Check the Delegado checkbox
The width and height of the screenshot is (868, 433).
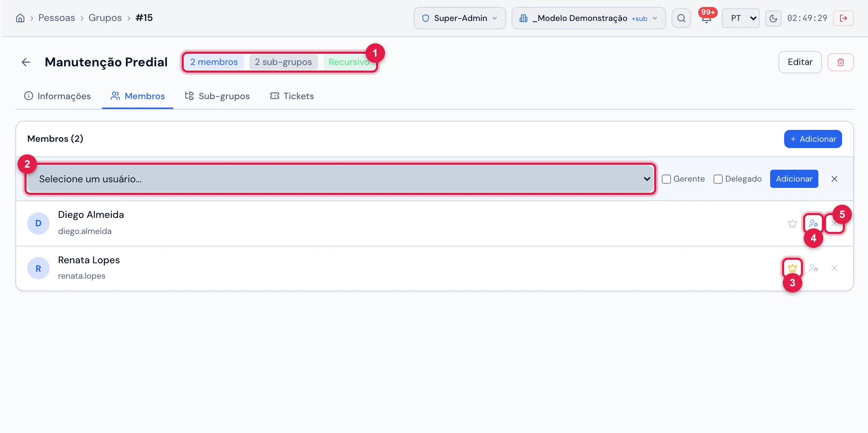718,179
